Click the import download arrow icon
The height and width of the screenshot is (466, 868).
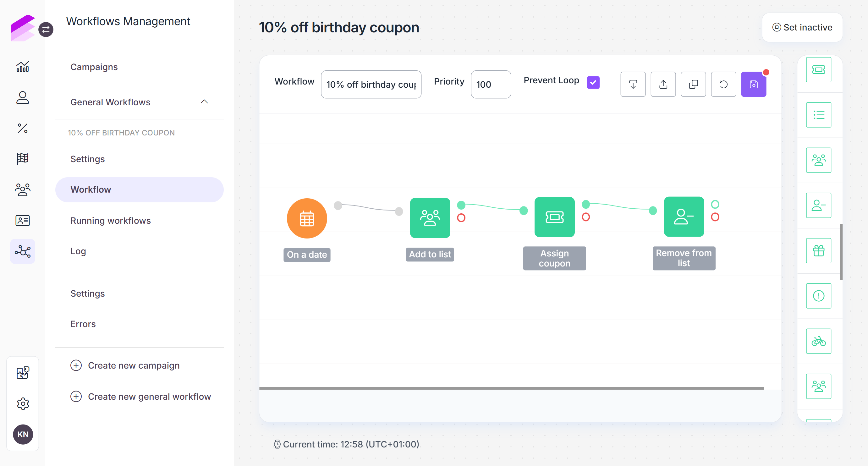[633, 84]
